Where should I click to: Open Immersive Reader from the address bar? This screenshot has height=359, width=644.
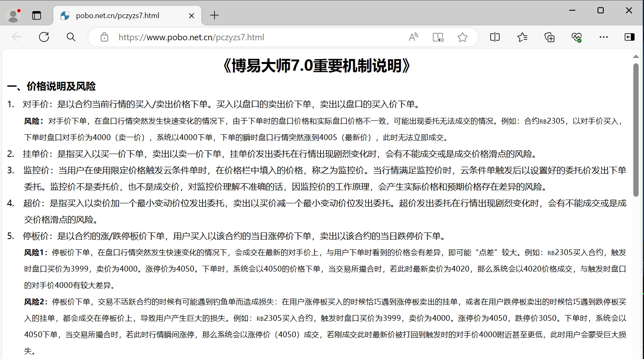point(438,37)
